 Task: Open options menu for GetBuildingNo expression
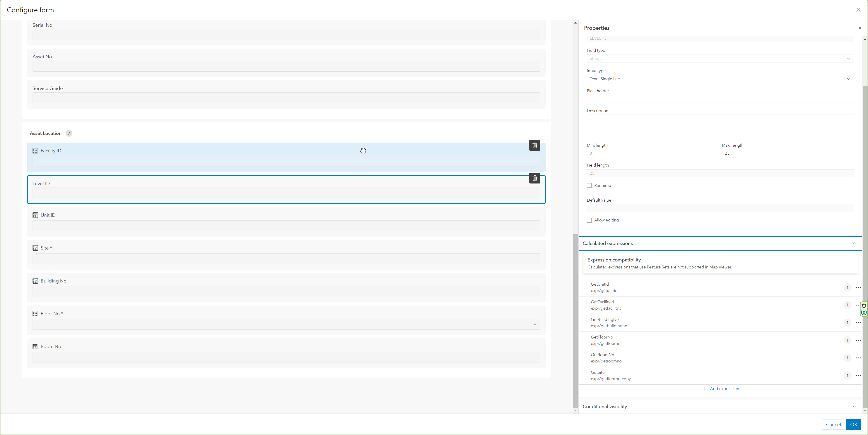pos(858,323)
